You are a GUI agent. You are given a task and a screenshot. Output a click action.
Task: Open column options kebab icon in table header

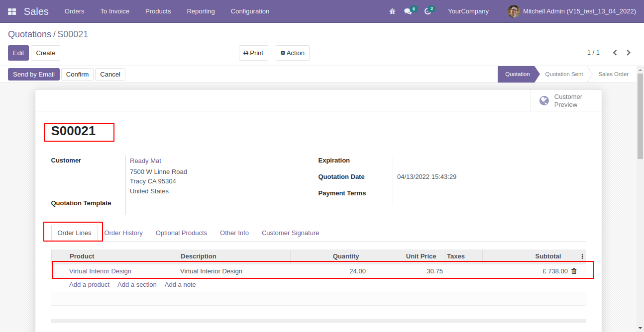click(x=582, y=256)
